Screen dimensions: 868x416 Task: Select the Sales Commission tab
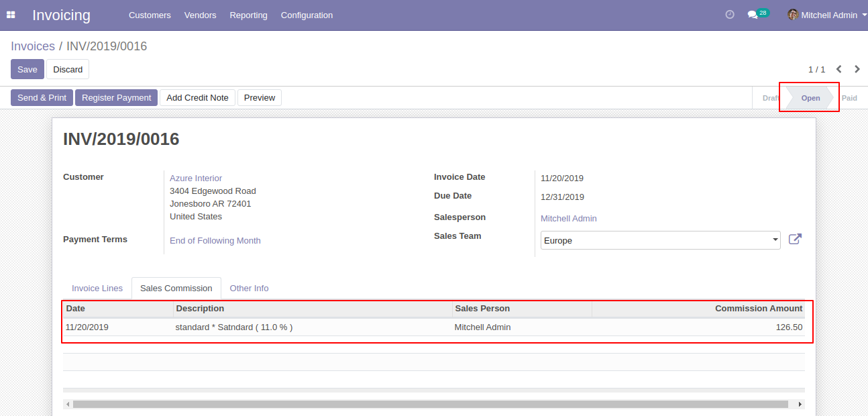tap(176, 289)
